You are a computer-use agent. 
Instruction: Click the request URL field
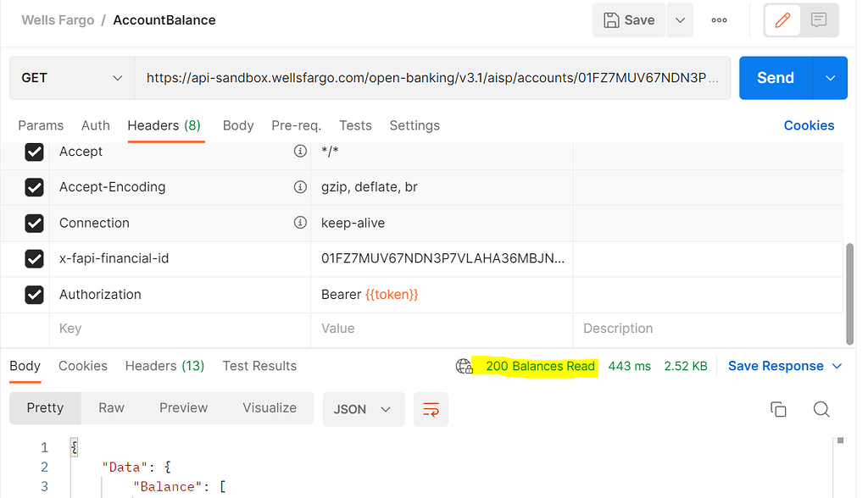click(432, 77)
